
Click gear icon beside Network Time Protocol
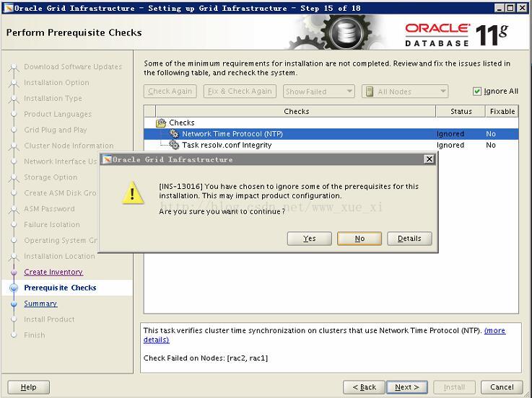[x=174, y=133]
